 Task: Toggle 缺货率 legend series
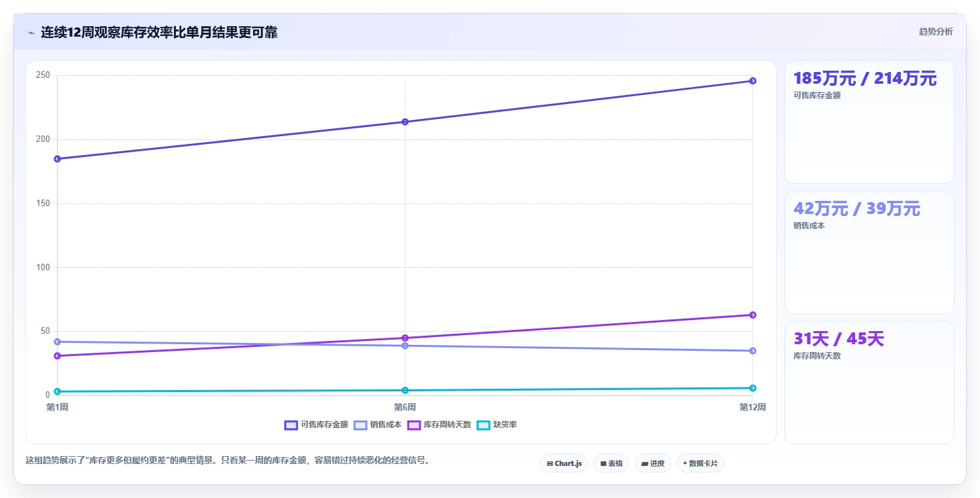click(497, 425)
